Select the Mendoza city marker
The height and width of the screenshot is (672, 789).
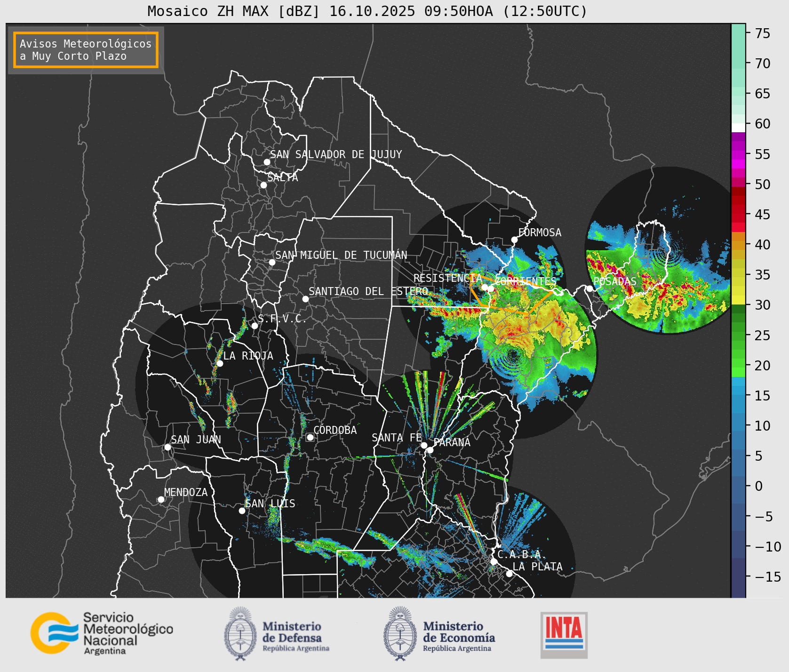(x=161, y=499)
